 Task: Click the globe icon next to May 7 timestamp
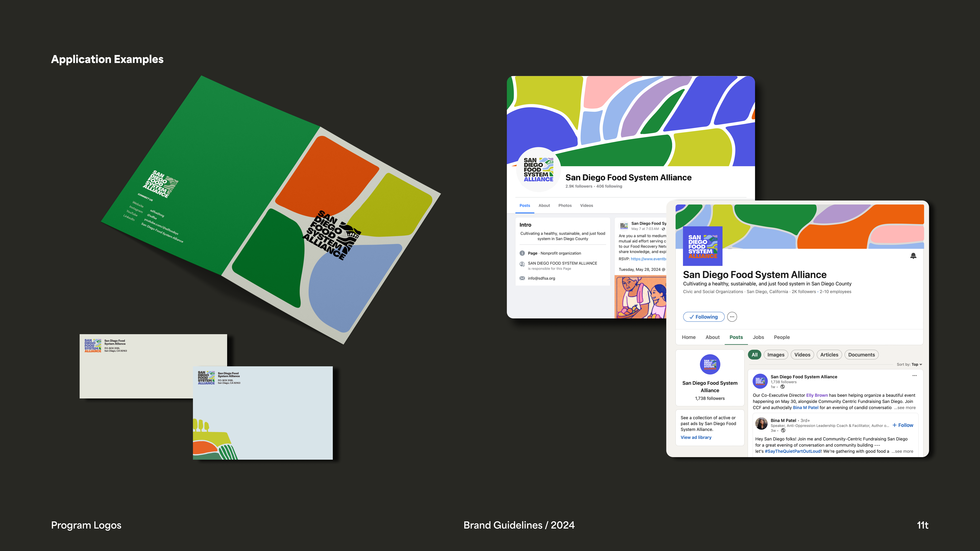coord(664,229)
